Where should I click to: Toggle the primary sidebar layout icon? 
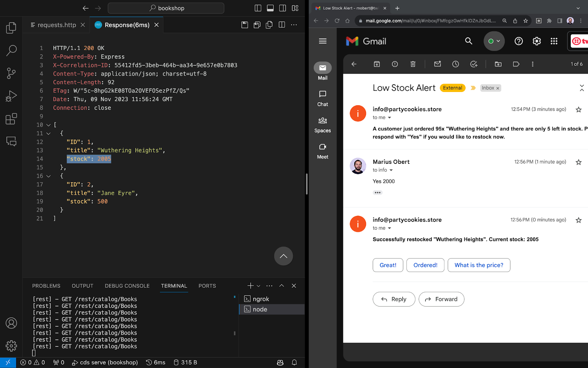pos(258,8)
